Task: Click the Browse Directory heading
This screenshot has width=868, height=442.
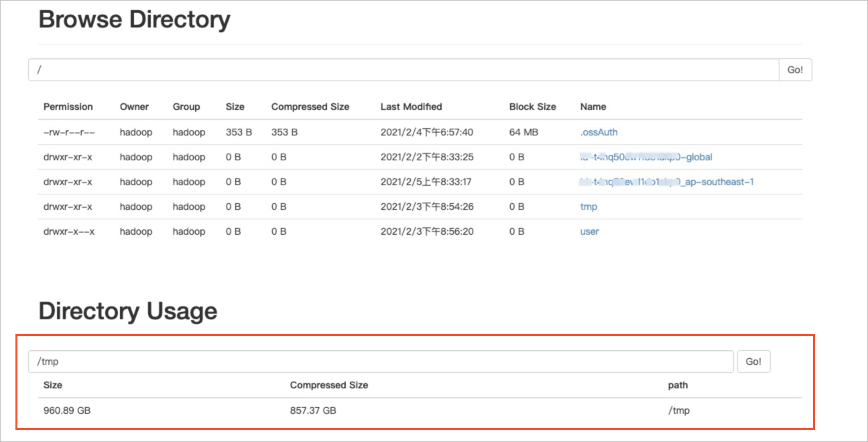Action: tap(135, 19)
